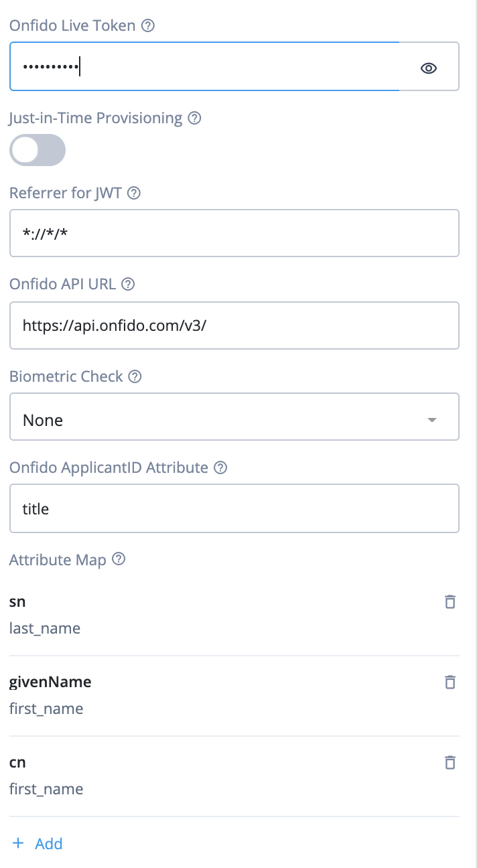
Task: Select the sn last_name mapping row
Action: pyautogui.click(x=201, y=615)
